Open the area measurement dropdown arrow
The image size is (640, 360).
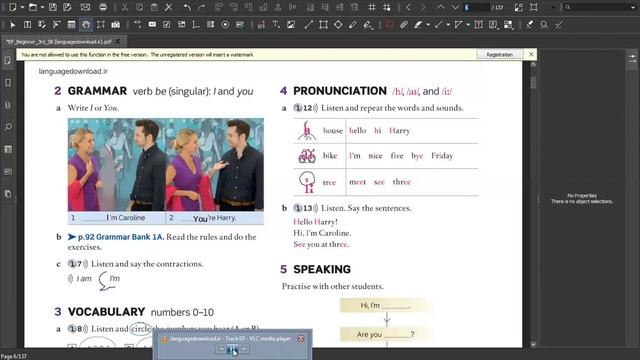pos(468,25)
